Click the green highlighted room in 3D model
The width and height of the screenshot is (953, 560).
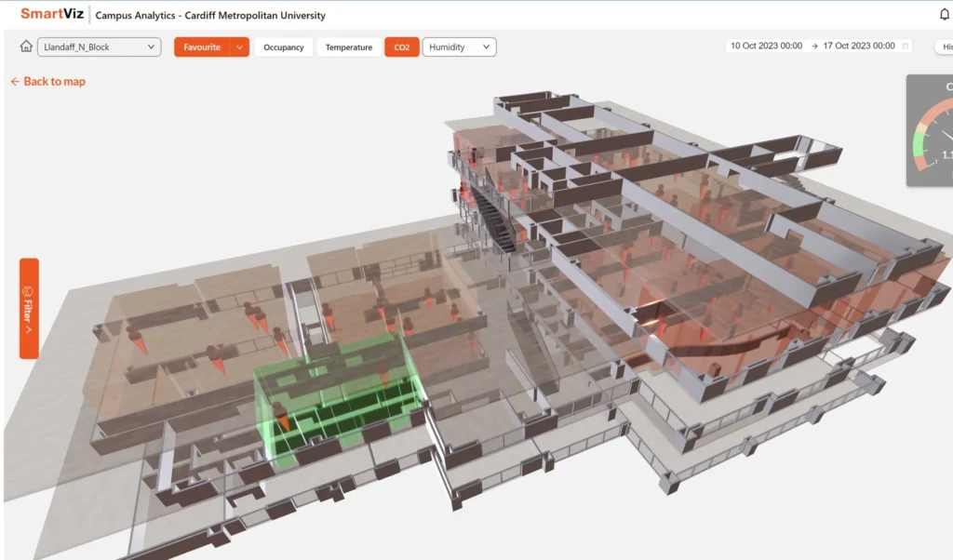click(x=335, y=395)
